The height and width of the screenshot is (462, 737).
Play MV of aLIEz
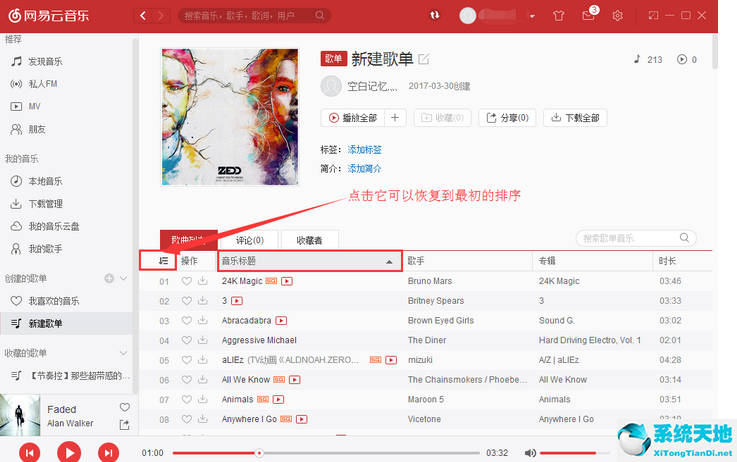coord(391,360)
